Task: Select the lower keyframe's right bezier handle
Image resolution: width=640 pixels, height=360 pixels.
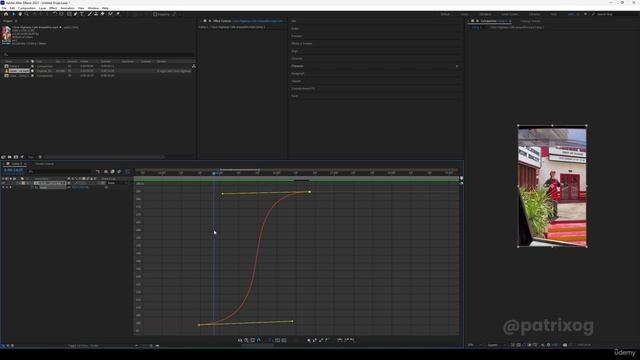Action: [x=292, y=322]
